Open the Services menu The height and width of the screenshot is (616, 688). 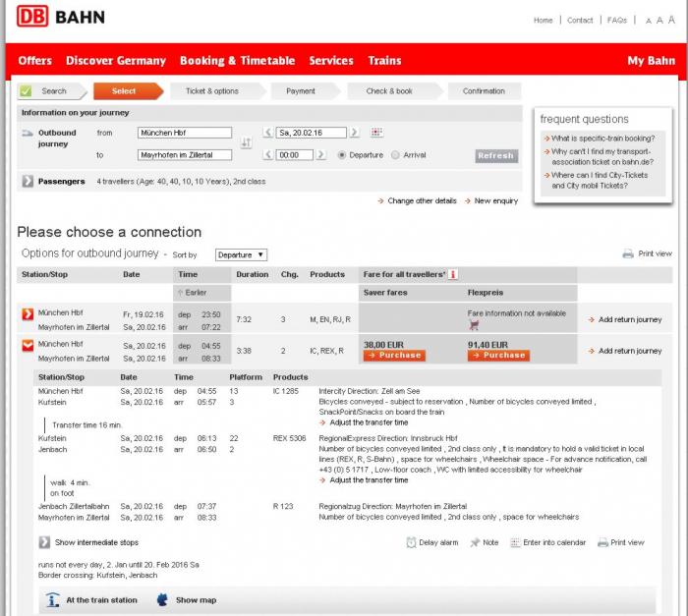pyautogui.click(x=331, y=61)
